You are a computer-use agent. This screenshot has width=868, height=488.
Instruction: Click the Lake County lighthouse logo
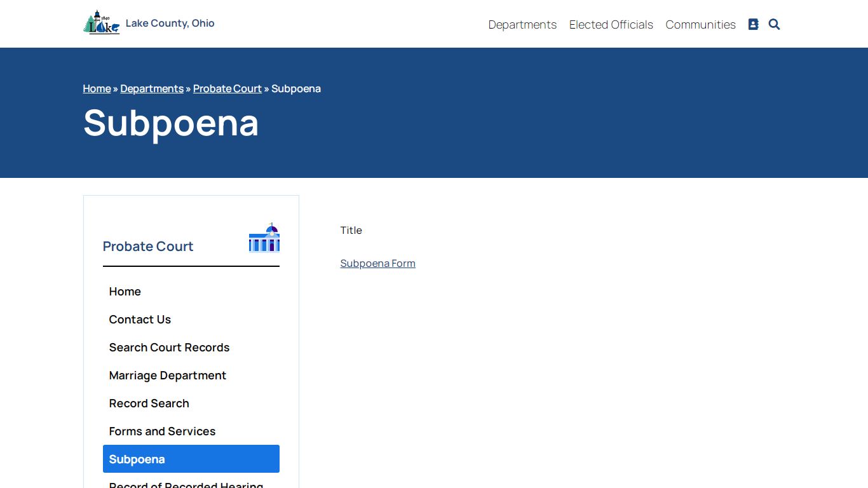[101, 23]
